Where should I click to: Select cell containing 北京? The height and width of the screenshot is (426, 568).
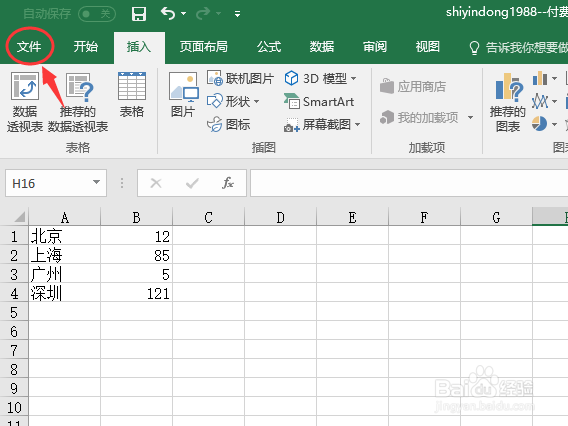point(64,236)
